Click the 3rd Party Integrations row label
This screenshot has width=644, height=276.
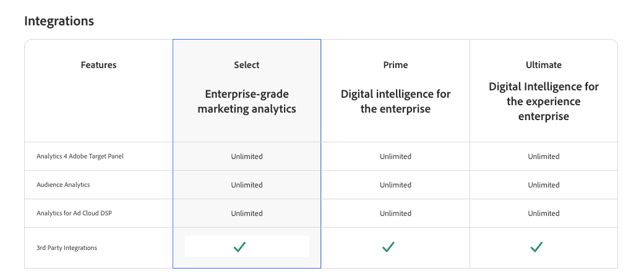pos(67,248)
